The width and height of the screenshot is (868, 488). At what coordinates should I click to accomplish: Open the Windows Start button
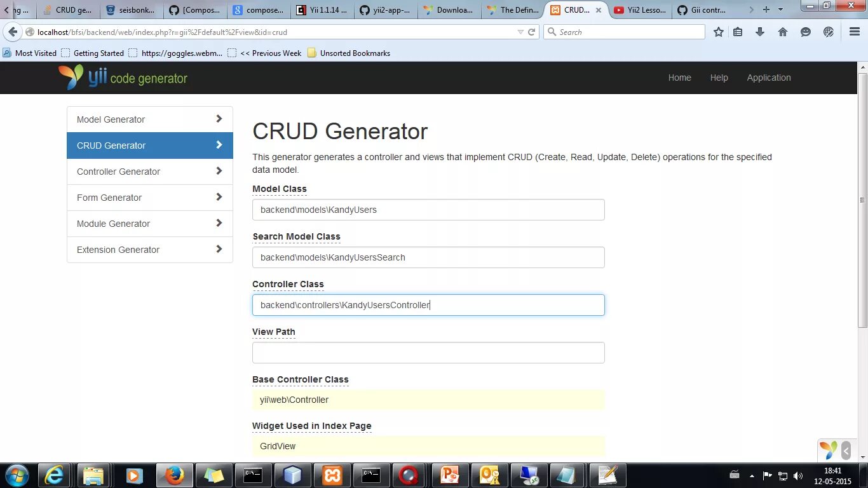[17, 475]
